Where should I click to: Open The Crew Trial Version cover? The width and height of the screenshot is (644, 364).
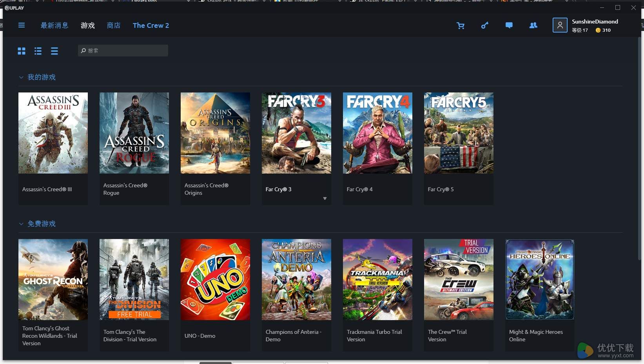(x=459, y=280)
